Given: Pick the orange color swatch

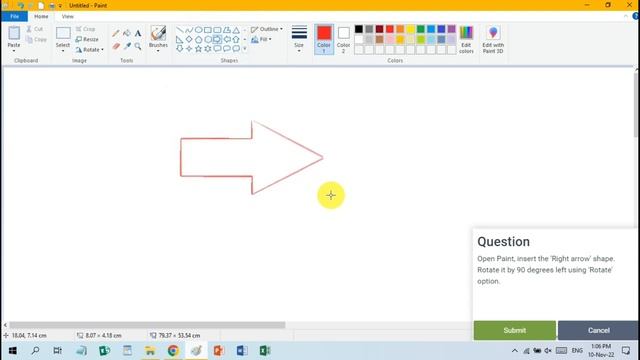Looking at the screenshot, I should pos(400,29).
